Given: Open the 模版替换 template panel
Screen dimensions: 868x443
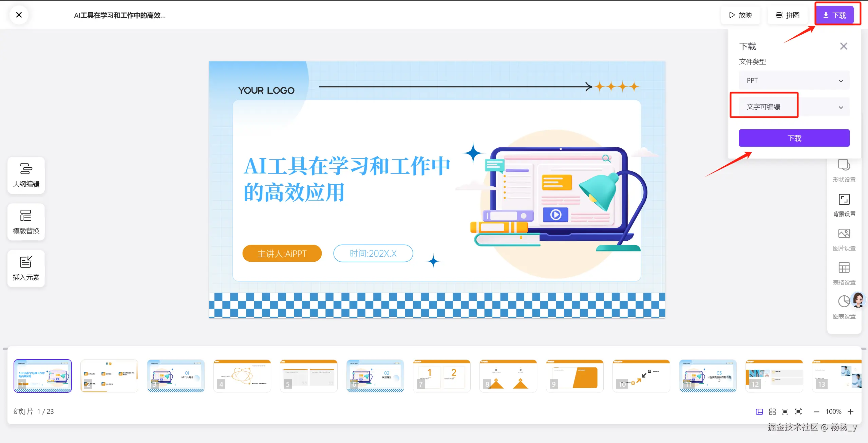Looking at the screenshot, I should [x=26, y=222].
